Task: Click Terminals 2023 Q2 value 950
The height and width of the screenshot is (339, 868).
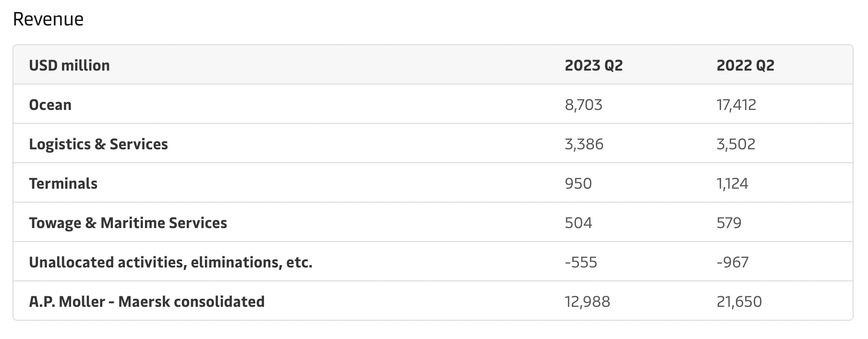Action: pyautogui.click(x=578, y=183)
